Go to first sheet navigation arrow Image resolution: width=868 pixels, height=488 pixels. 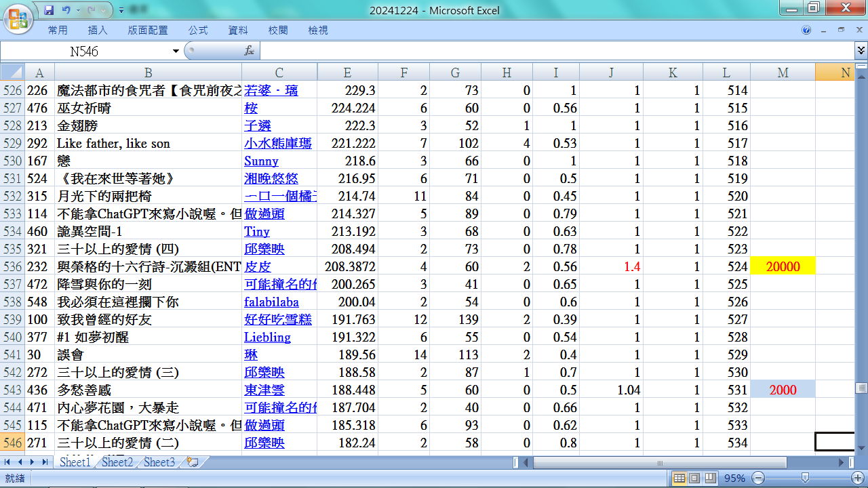[8, 462]
